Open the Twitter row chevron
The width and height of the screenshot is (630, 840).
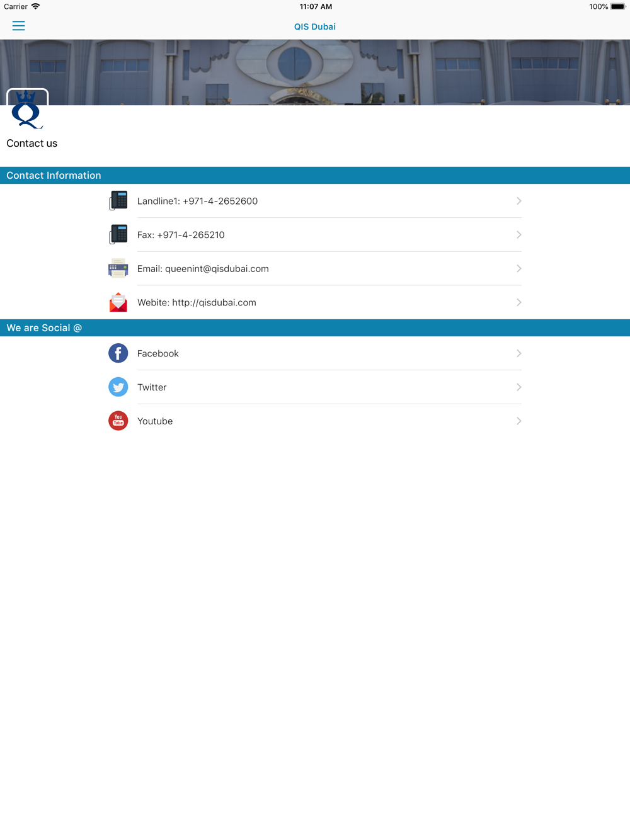[518, 387]
